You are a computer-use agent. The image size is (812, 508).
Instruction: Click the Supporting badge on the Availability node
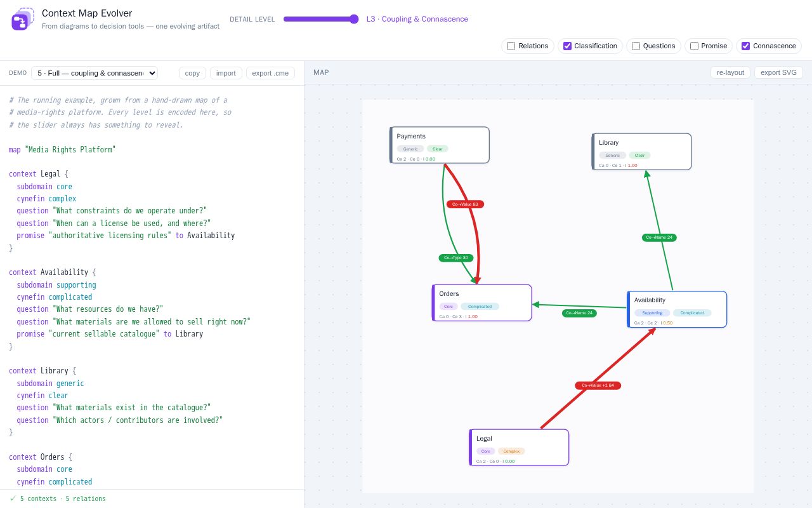pos(652,313)
